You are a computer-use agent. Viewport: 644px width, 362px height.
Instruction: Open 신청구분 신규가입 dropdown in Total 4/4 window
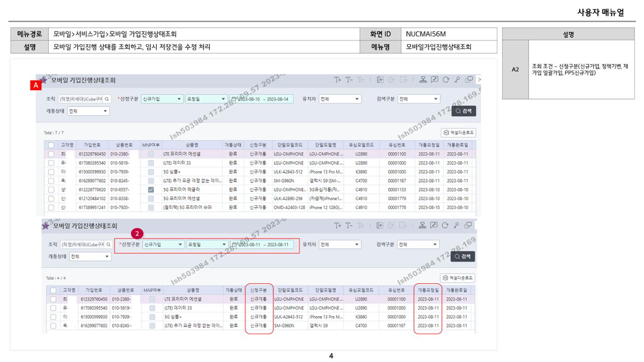click(x=163, y=244)
